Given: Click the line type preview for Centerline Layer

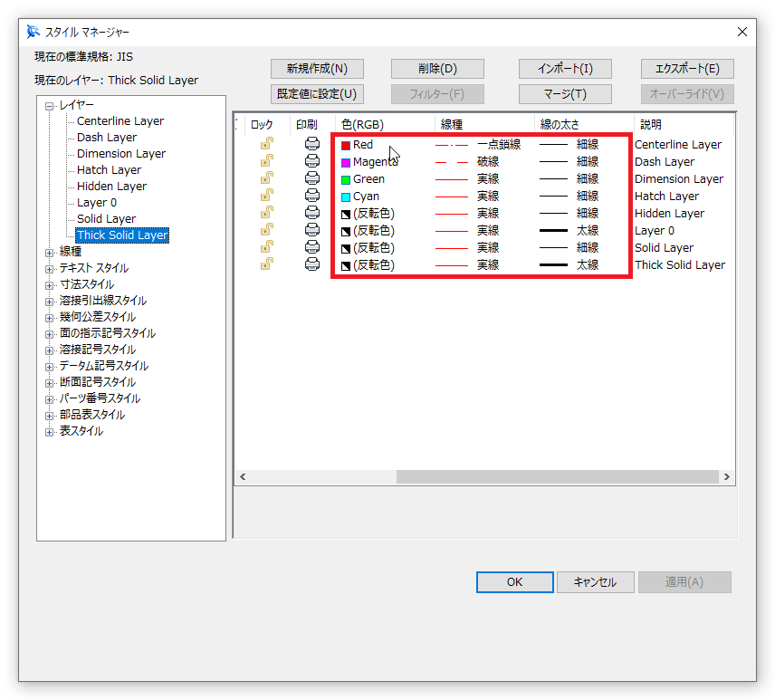Looking at the screenshot, I should click(x=452, y=145).
